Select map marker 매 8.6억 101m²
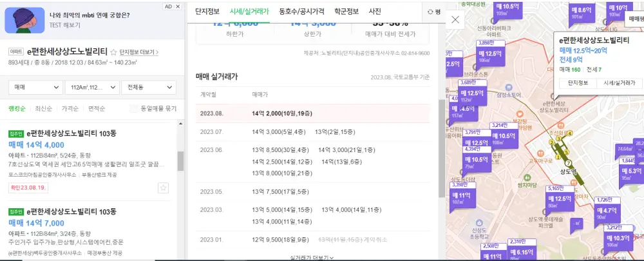Screen dimensions: 644x261 coord(583,13)
